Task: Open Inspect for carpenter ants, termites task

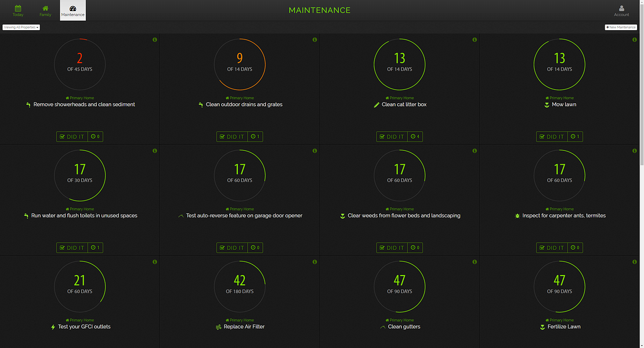Action: pos(564,216)
